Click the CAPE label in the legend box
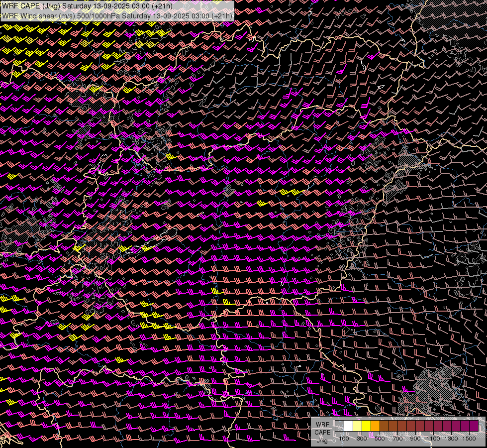Viewport: 487px width, 448px height. pos(322,432)
